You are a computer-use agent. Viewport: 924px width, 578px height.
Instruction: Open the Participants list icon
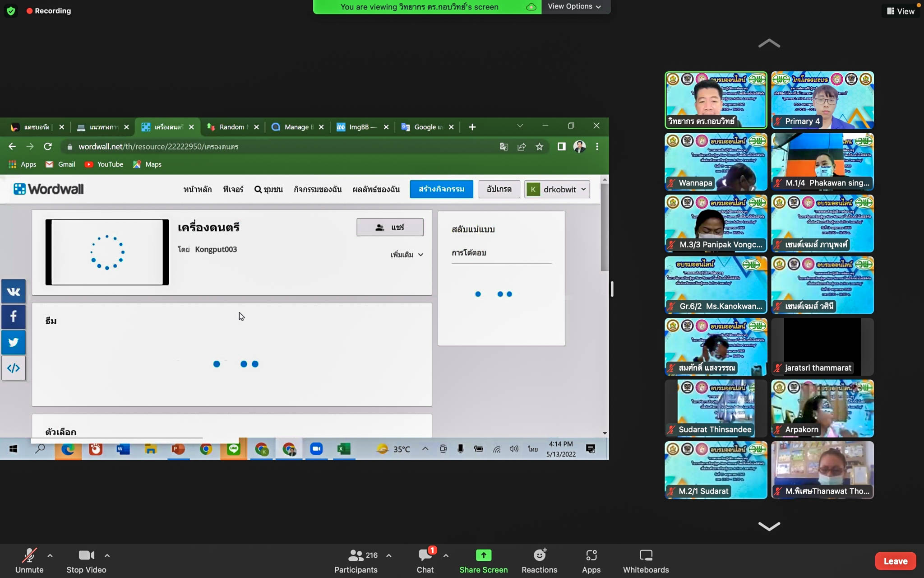[x=356, y=555]
